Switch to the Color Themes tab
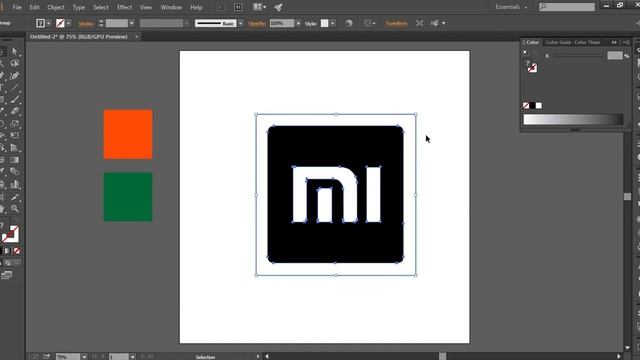 pyautogui.click(x=587, y=42)
